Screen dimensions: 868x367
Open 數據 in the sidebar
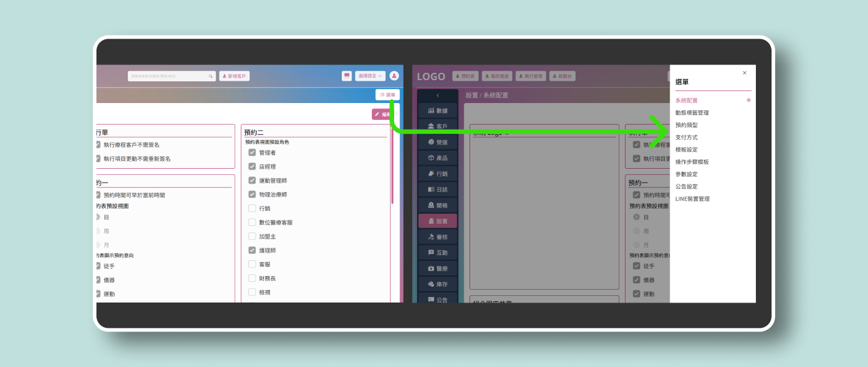438,111
